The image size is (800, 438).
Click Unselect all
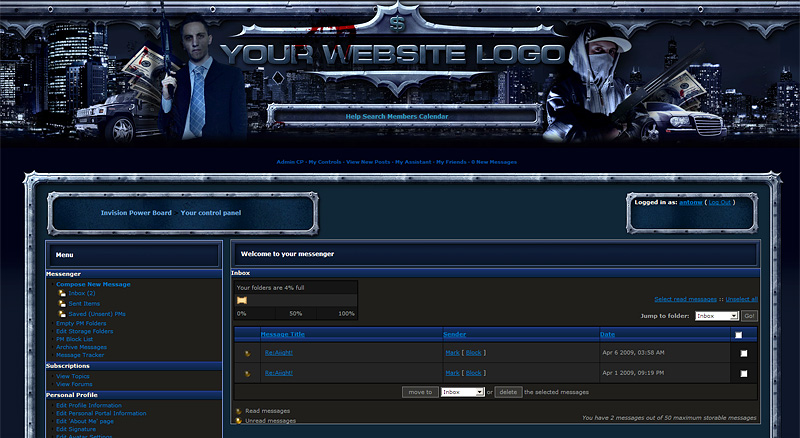pyautogui.click(x=741, y=299)
